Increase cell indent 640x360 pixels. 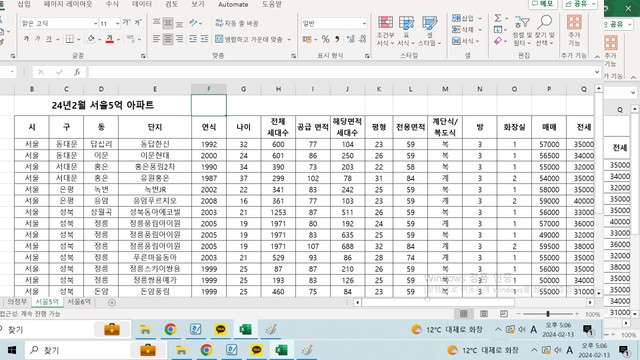(204, 39)
